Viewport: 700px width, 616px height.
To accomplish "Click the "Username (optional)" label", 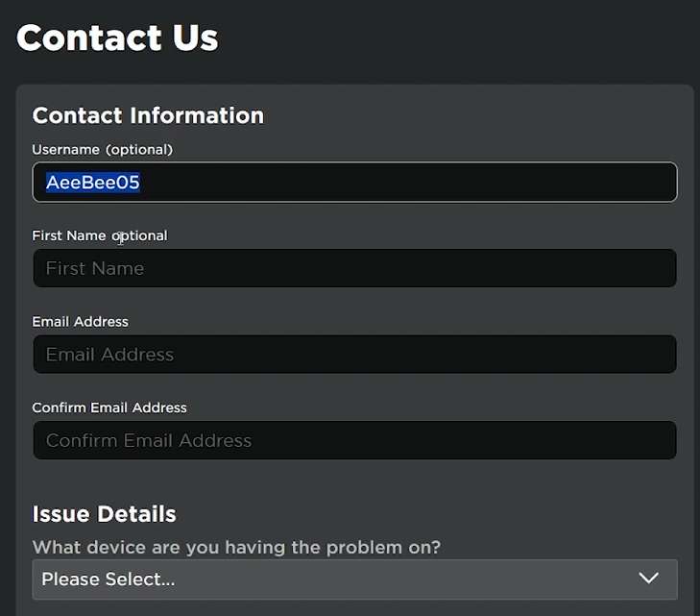I will (102, 150).
